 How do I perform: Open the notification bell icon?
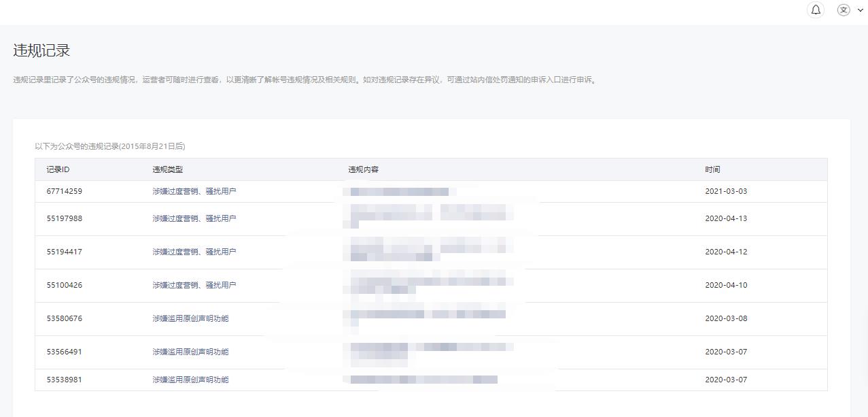click(x=816, y=10)
